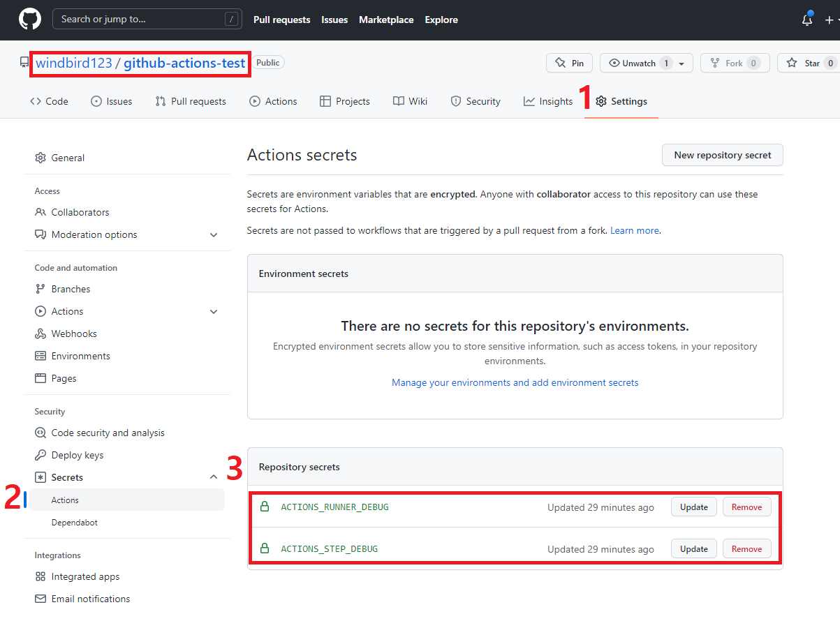Click the mail icon next to Email notifications
840x621 pixels.
click(40, 599)
